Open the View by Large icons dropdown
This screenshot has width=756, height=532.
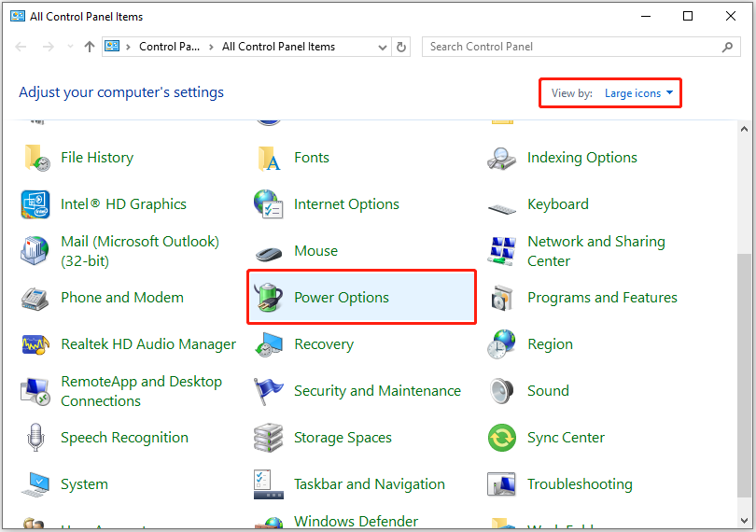[x=638, y=93]
